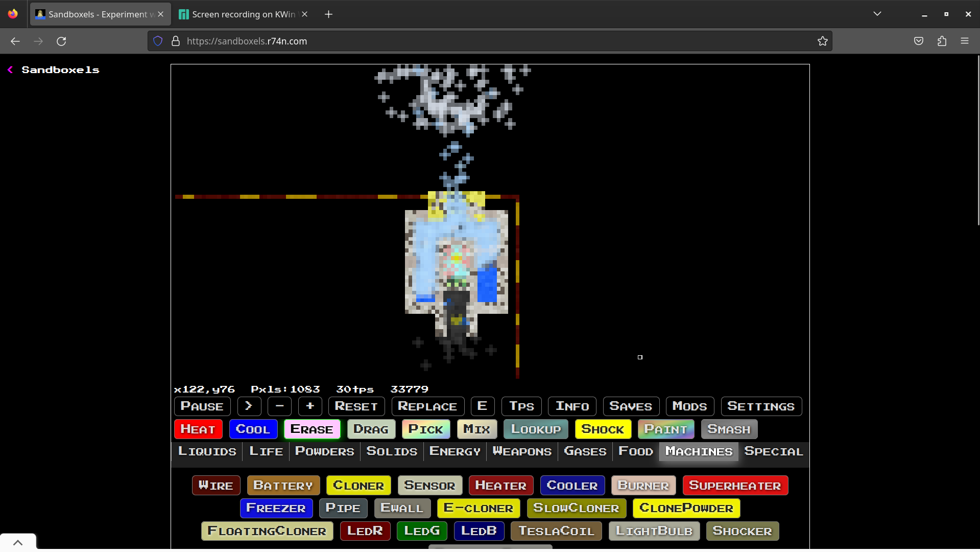The height and width of the screenshot is (552, 980).
Task: Open the Settings panel
Action: (761, 406)
